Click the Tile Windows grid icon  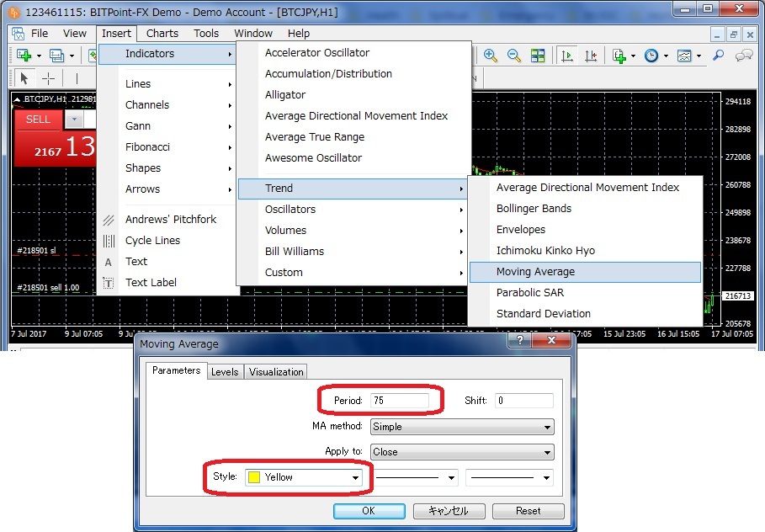538,56
